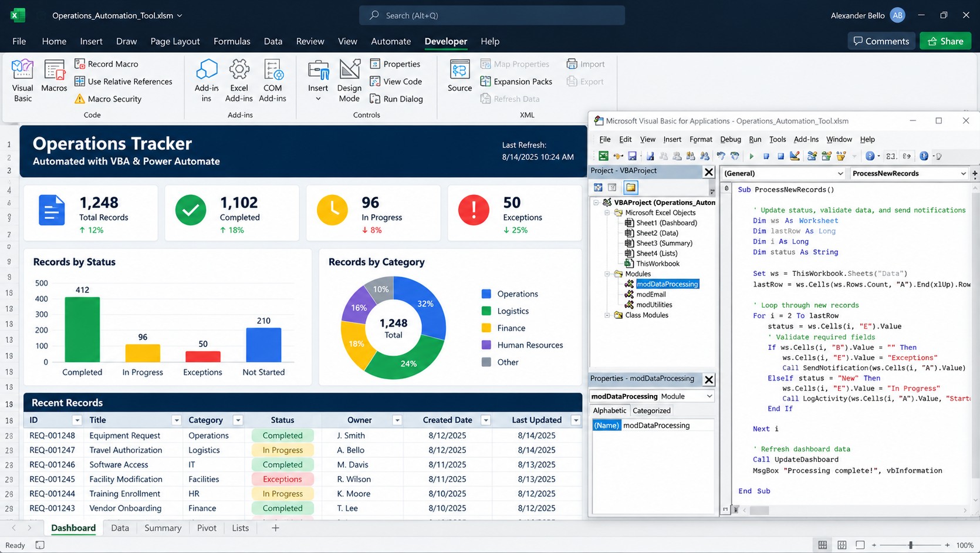
Task: Click the Excel search box
Action: point(492,15)
